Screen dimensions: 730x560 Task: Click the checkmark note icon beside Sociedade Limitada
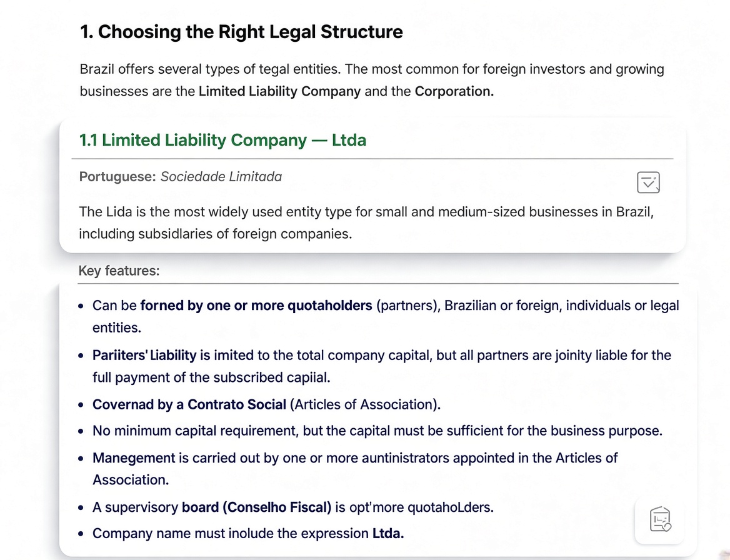(648, 182)
